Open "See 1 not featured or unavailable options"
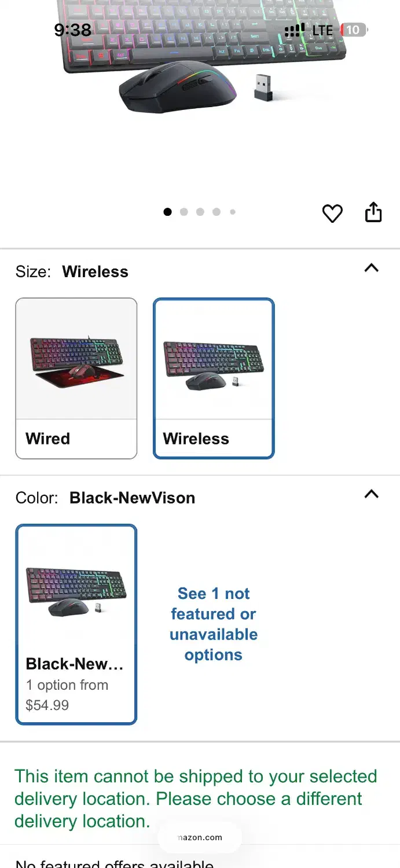The height and width of the screenshot is (868, 400). point(214,624)
